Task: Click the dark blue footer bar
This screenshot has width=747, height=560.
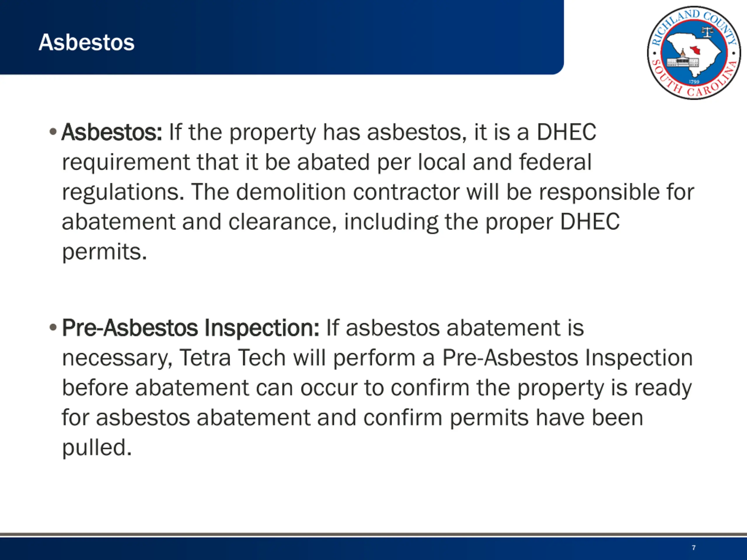Action: click(373, 549)
